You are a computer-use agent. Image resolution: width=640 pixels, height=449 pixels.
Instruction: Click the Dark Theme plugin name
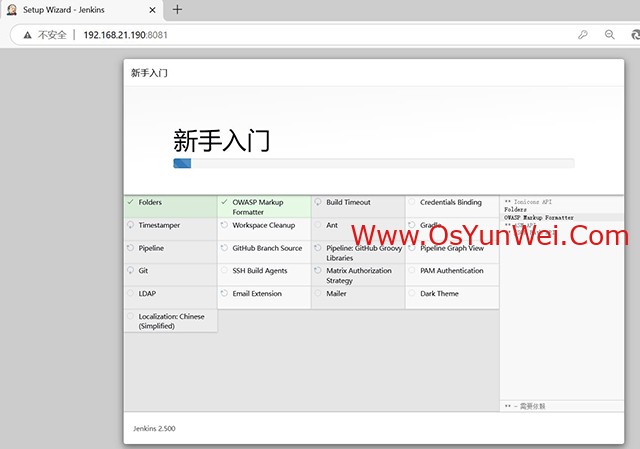[x=439, y=293]
